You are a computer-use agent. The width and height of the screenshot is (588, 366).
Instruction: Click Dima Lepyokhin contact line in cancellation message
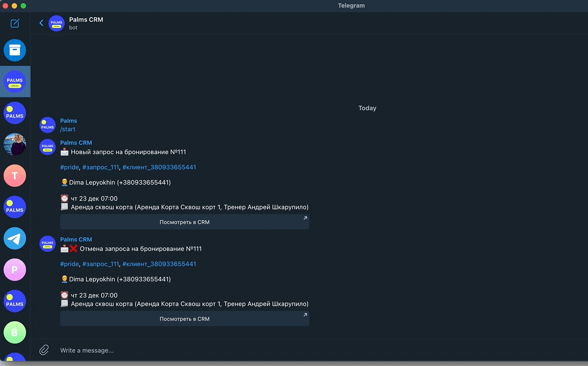[x=116, y=279]
